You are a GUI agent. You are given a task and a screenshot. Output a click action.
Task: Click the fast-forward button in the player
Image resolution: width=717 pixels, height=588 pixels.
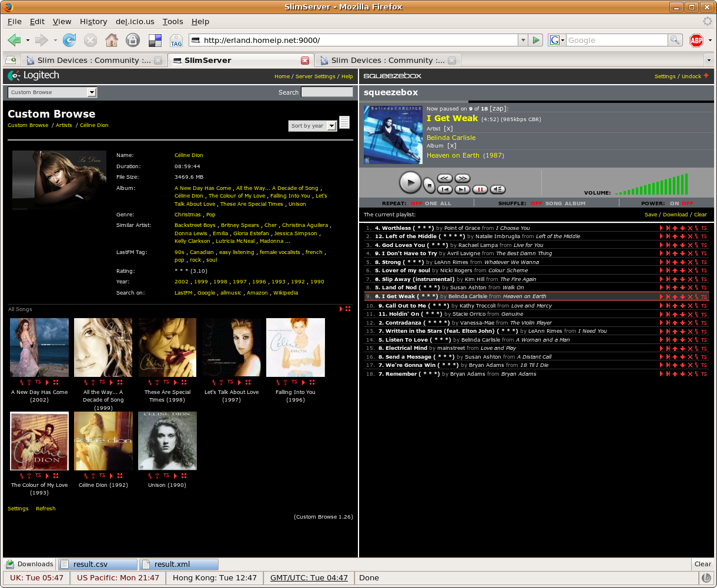coord(463,178)
